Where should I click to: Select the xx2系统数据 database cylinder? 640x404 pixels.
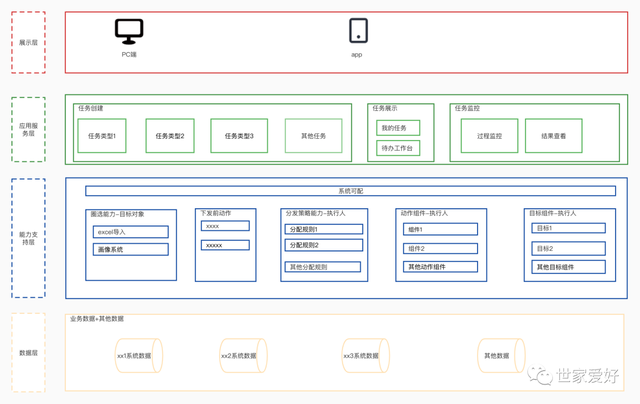point(243,355)
